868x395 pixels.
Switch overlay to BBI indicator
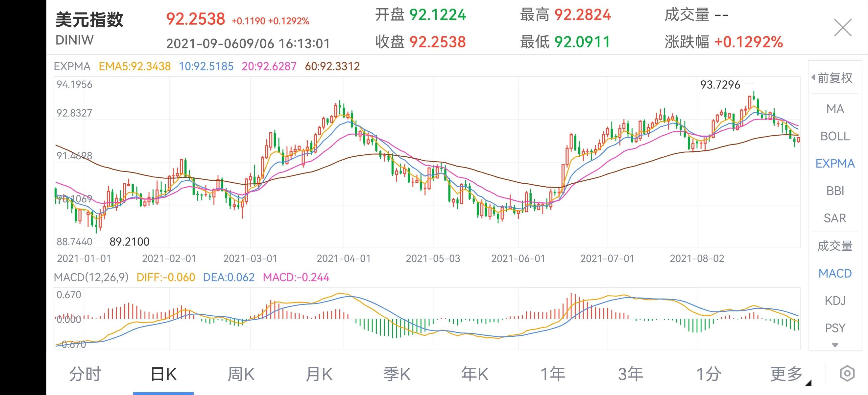pyautogui.click(x=835, y=191)
